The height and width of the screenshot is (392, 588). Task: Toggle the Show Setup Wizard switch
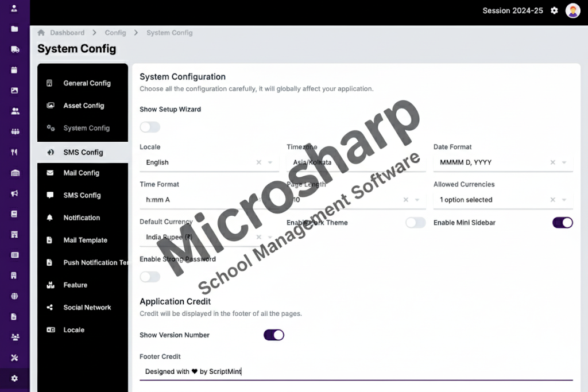150,127
